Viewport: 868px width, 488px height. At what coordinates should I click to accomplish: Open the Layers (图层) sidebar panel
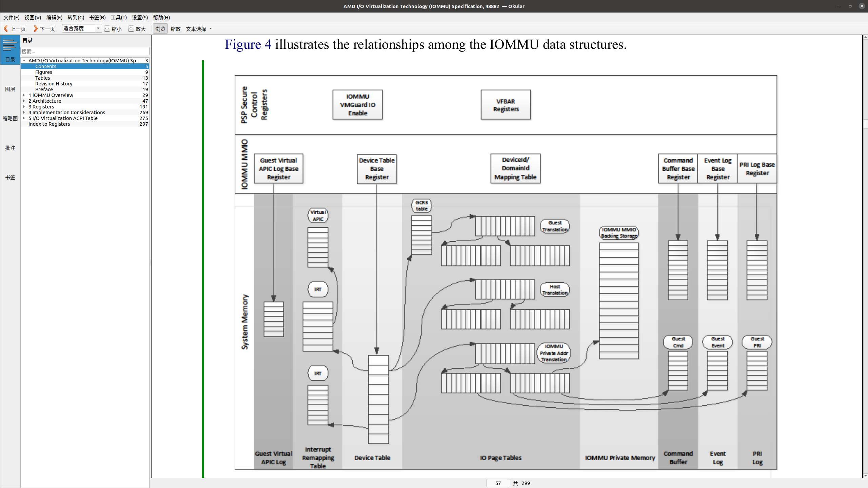click(10, 89)
